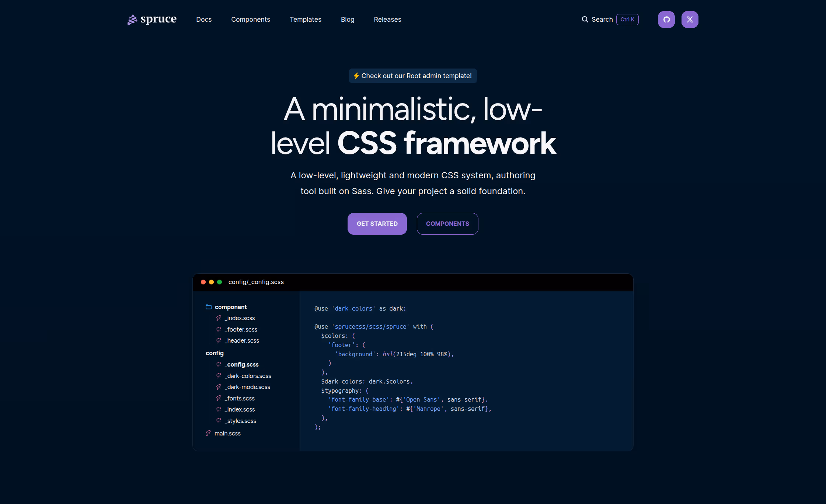Open the Docs menu item
Screen dimensions: 826x504
204,19
